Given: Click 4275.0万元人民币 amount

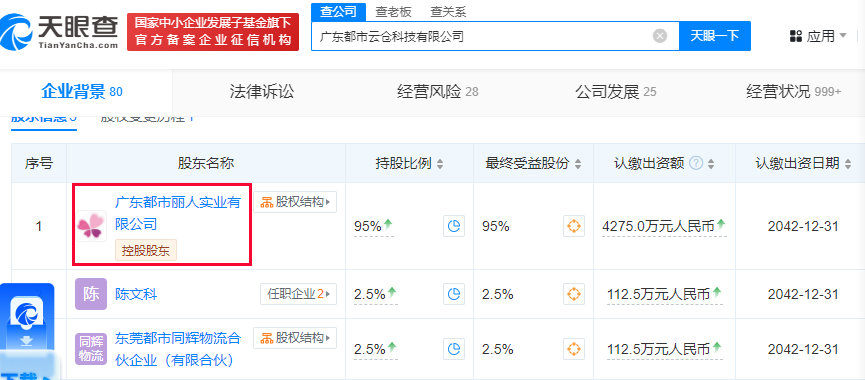Looking at the screenshot, I should (658, 226).
